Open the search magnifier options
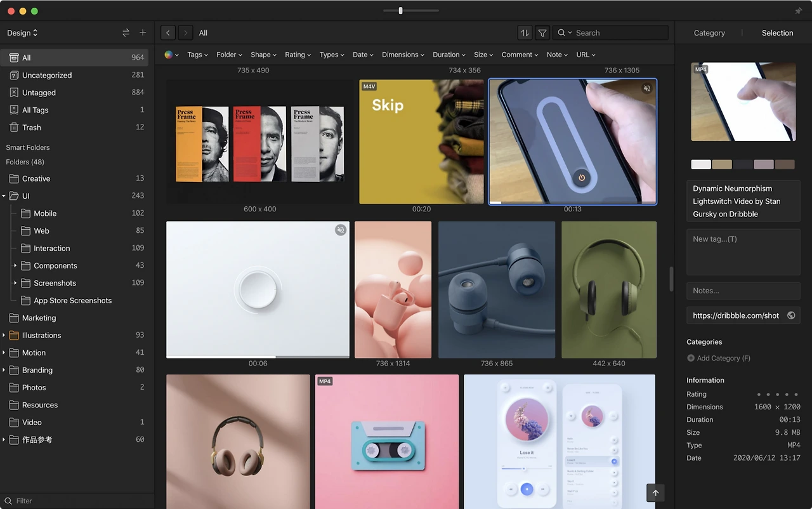812x509 pixels. tap(564, 33)
